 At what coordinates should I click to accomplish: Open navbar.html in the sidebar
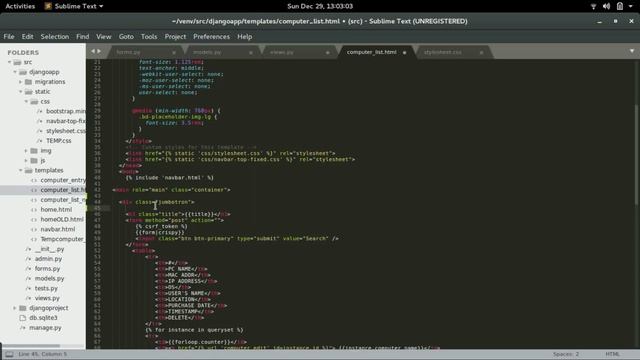coord(58,229)
